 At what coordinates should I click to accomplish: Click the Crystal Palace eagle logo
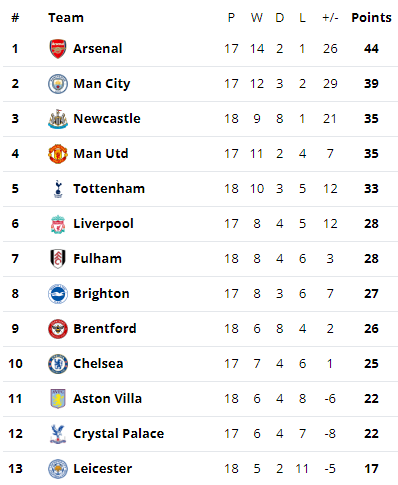click(x=58, y=434)
